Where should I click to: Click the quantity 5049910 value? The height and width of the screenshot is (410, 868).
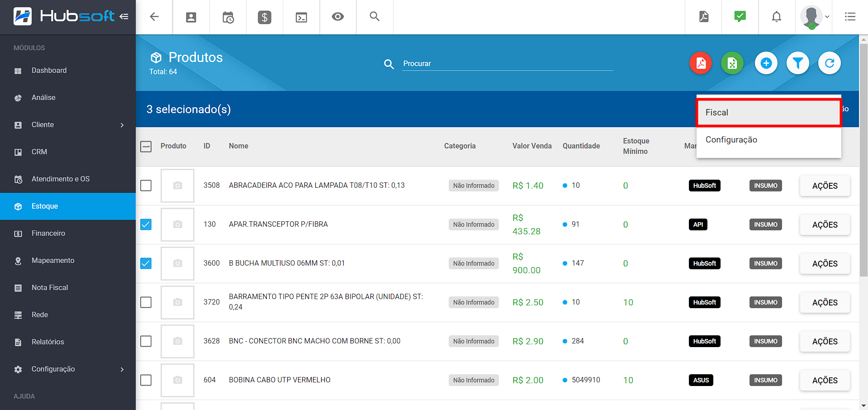click(586, 380)
